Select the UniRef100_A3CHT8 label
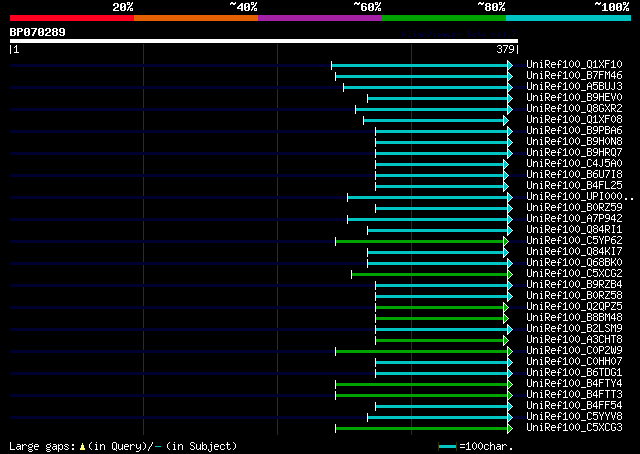 coord(574,340)
